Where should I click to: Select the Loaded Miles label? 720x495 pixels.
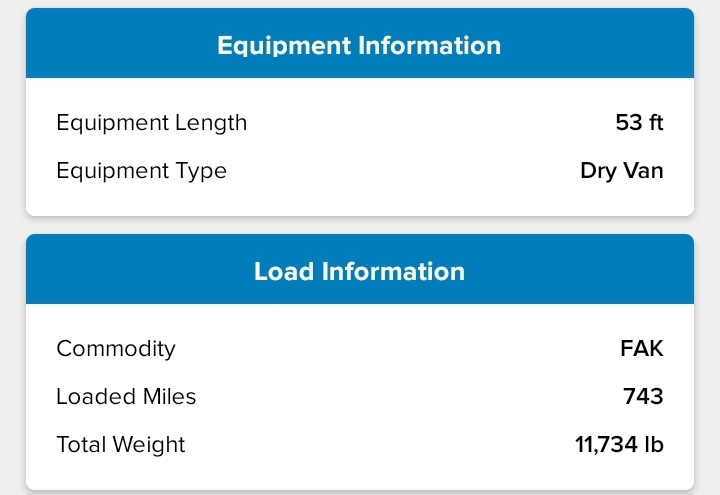coord(126,397)
